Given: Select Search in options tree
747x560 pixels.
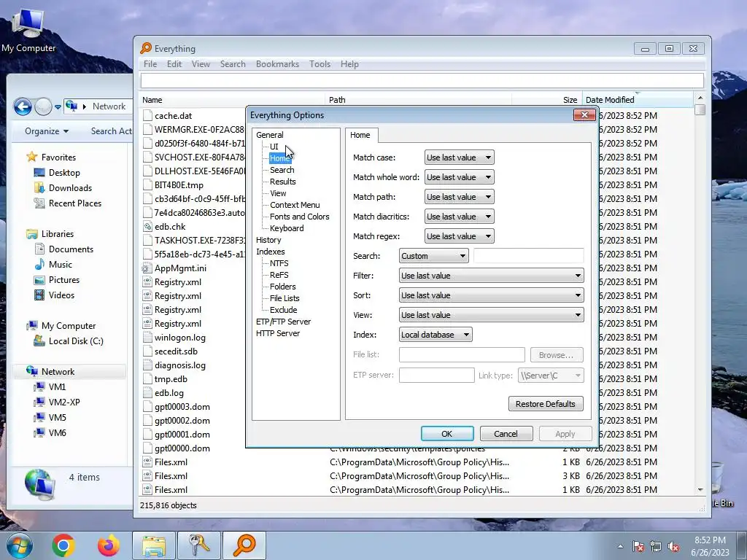Looking at the screenshot, I should click(x=282, y=170).
